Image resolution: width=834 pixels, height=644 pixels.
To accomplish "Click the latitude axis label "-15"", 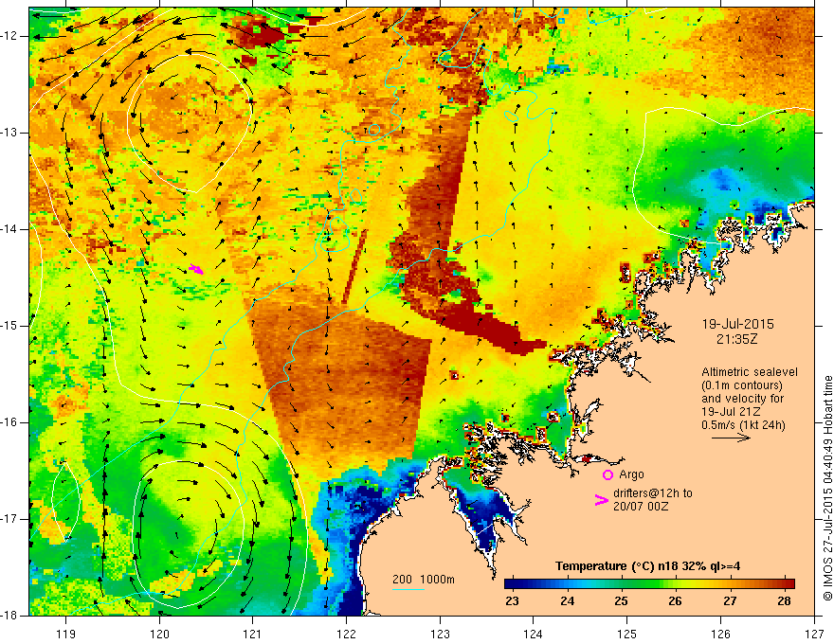I will 9,326.
